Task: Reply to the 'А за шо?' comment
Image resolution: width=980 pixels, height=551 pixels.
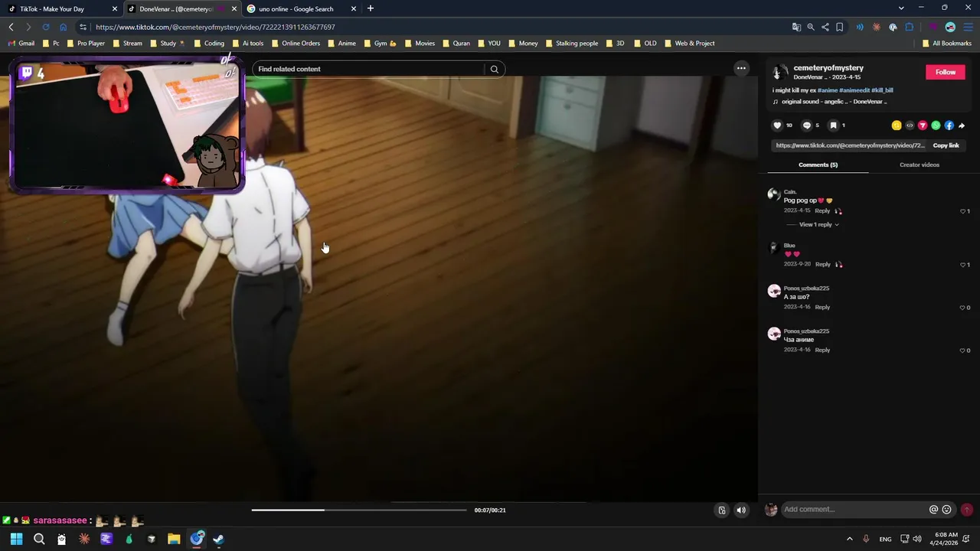Action: (x=822, y=307)
